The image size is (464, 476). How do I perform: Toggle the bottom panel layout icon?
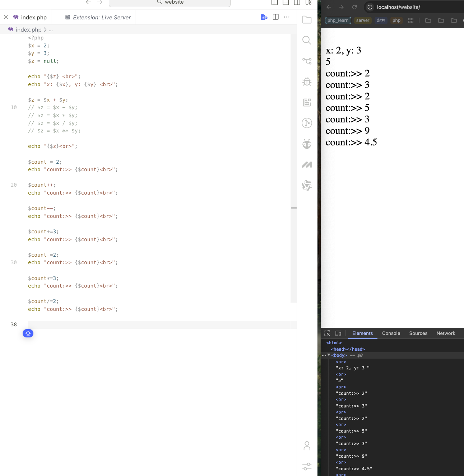(286, 2)
